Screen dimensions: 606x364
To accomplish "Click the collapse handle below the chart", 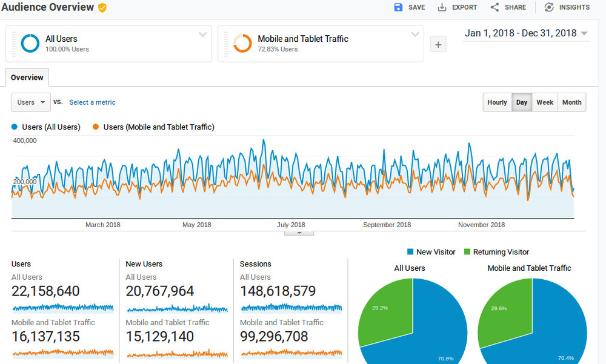I will [299, 233].
